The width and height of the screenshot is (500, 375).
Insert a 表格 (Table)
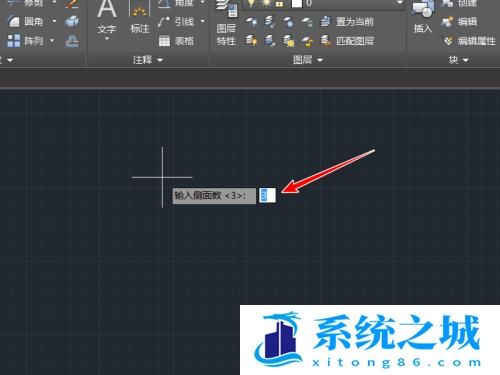point(176,41)
